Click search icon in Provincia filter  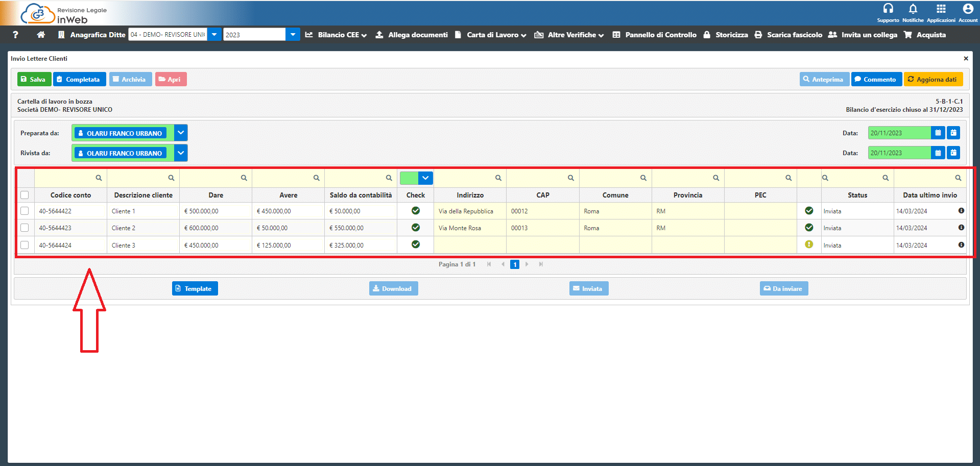(x=715, y=178)
